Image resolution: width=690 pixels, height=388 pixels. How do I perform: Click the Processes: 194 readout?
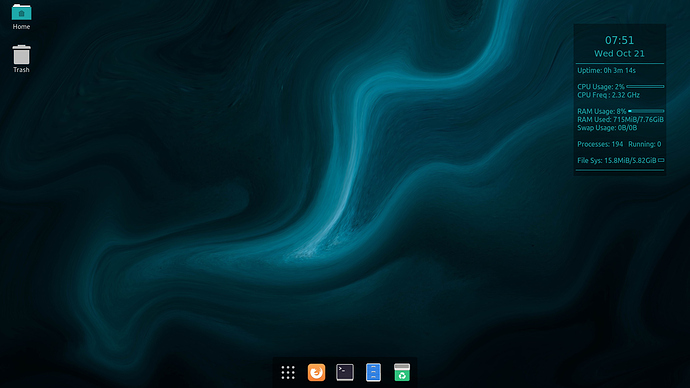click(x=600, y=144)
